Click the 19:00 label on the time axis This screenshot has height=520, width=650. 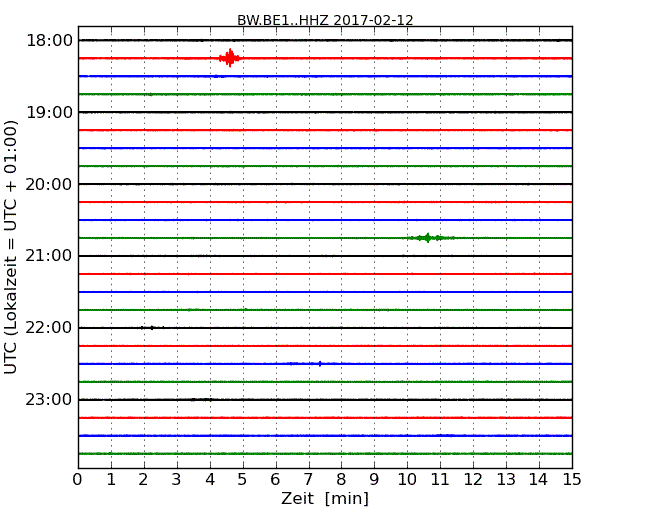[50, 112]
